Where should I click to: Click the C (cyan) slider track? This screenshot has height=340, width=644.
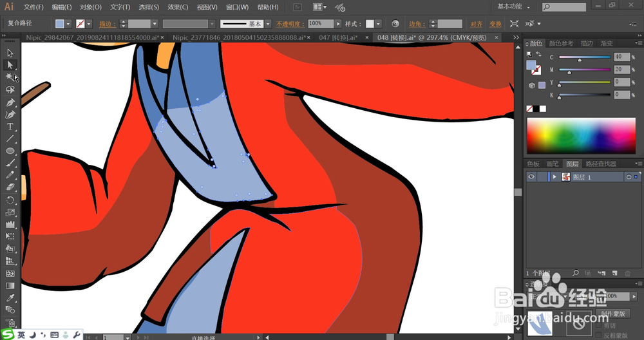click(585, 57)
